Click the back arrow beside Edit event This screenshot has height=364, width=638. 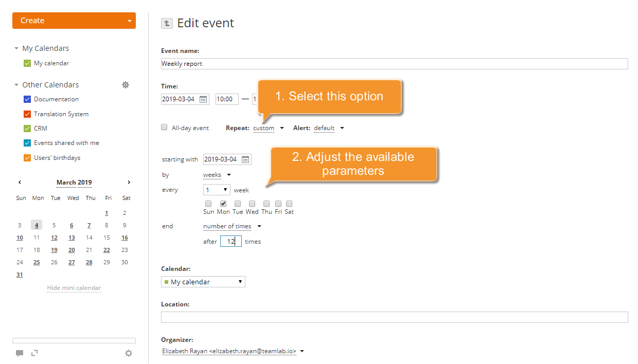pyautogui.click(x=166, y=23)
